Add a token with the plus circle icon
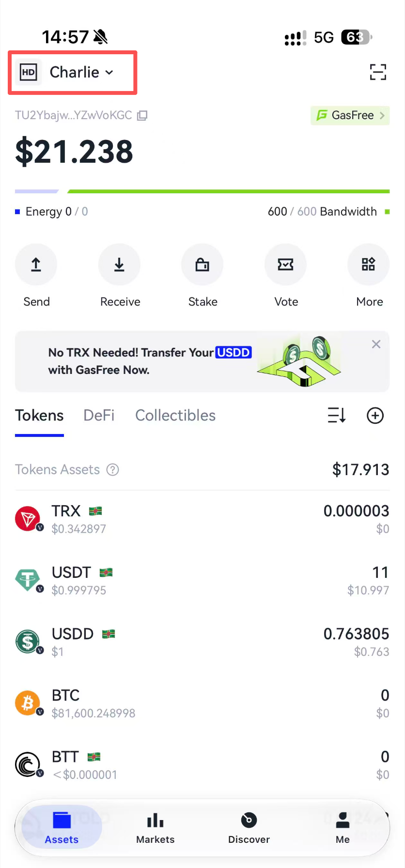Screen dimensions: 405x868 375,416
